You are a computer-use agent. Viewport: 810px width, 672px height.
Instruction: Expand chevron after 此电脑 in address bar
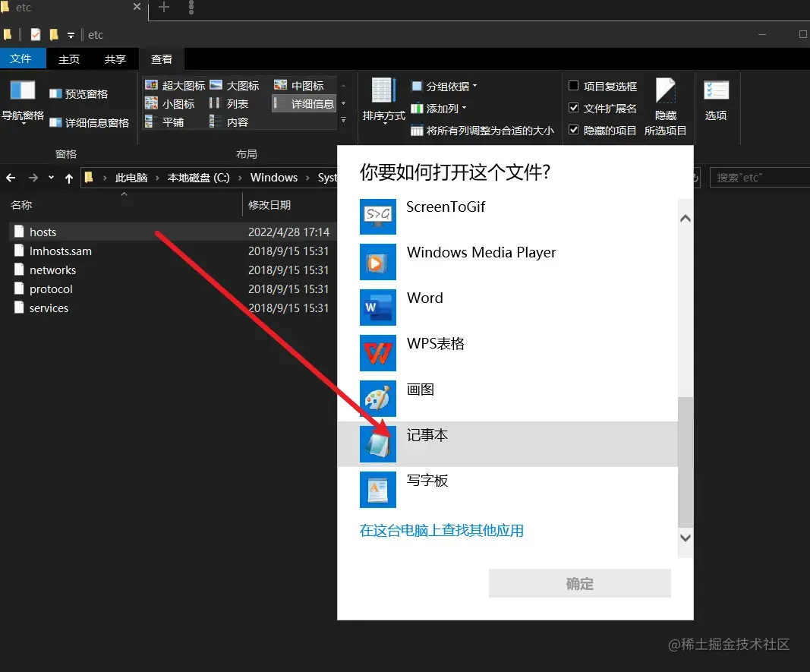pos(157,178)
